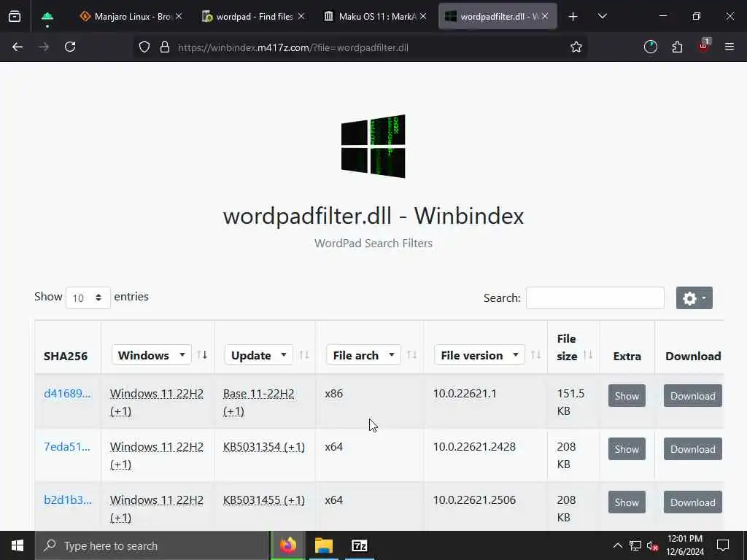Open the Update filter dropdown
747x560 pixels.
259,355
